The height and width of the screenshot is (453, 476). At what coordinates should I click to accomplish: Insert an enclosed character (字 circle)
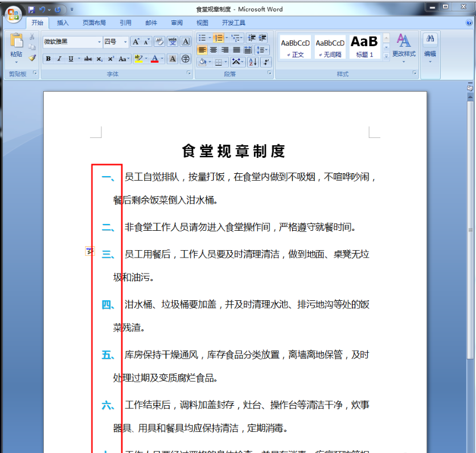point(186,59)
